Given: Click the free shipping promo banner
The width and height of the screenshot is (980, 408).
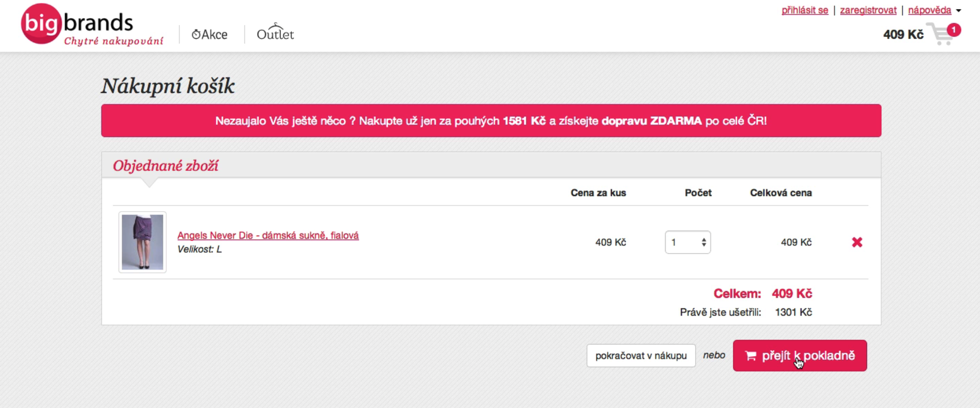Looking at the screenshot, I should point(491,121).
